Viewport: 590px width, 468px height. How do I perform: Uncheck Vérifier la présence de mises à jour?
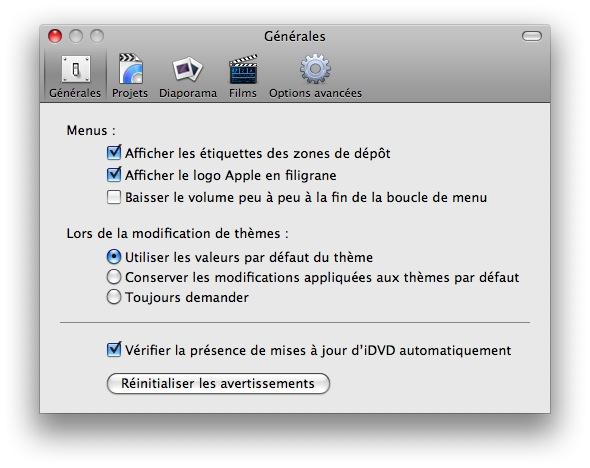point(114,349)
